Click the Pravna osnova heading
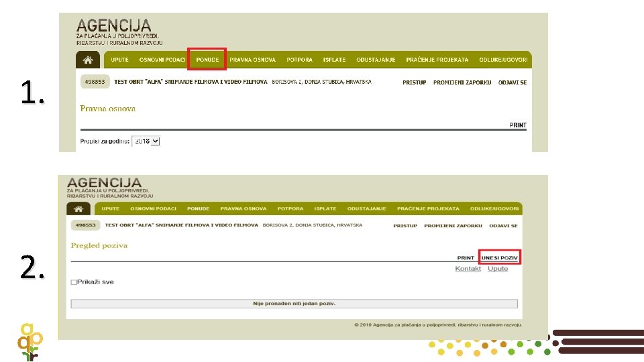Screen dimensions: 644x362 point(107,109)
